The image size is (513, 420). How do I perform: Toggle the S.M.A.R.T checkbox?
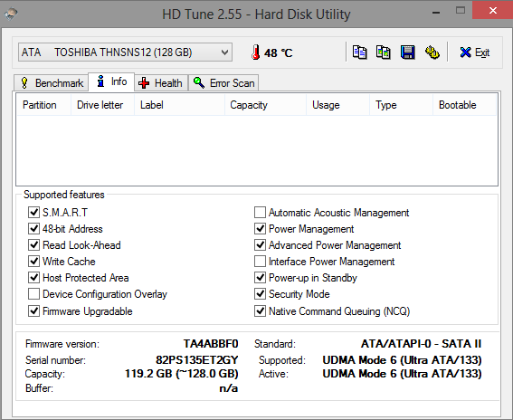point(34,213)
